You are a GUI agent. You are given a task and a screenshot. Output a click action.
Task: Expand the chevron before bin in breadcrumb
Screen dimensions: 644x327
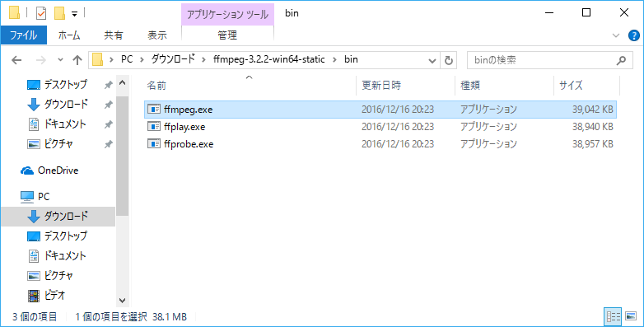(334, 60)
